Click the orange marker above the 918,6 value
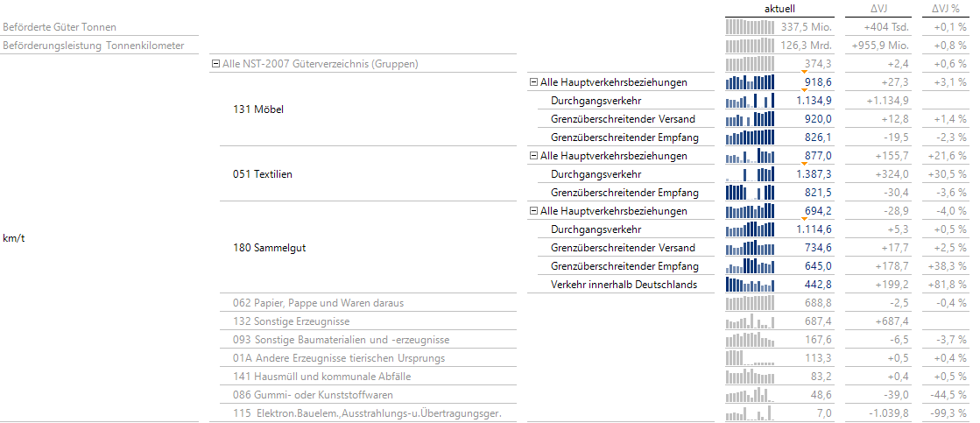Viewport: 980px width, 423px height. click(x=804, y=72)
